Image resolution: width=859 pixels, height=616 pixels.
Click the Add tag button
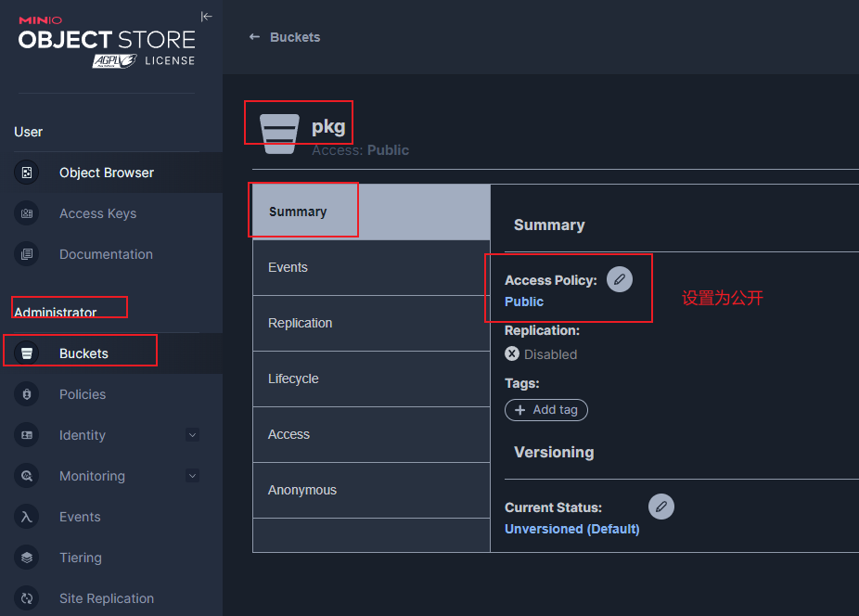(546, 410)
